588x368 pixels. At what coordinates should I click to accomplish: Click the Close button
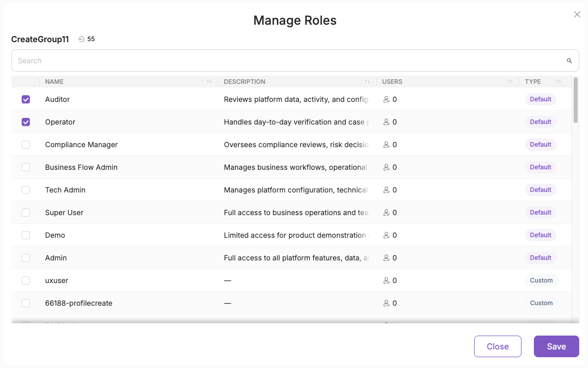click(x=498, y=346)
